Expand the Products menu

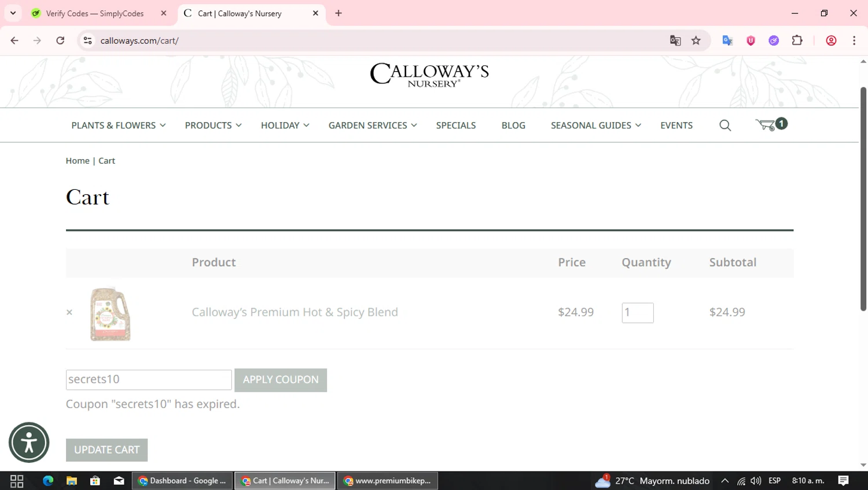tap(214, 126)
